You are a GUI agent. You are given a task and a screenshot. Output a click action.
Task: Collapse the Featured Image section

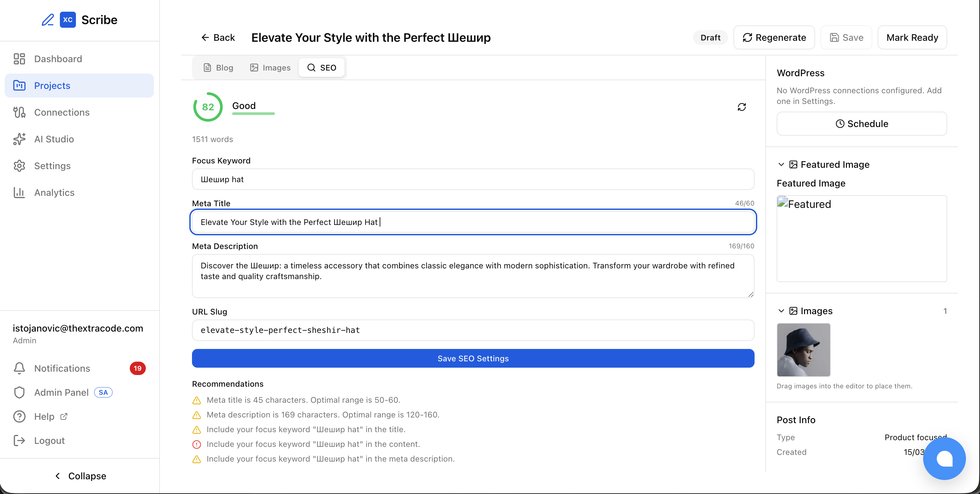[x=781, y=164]
